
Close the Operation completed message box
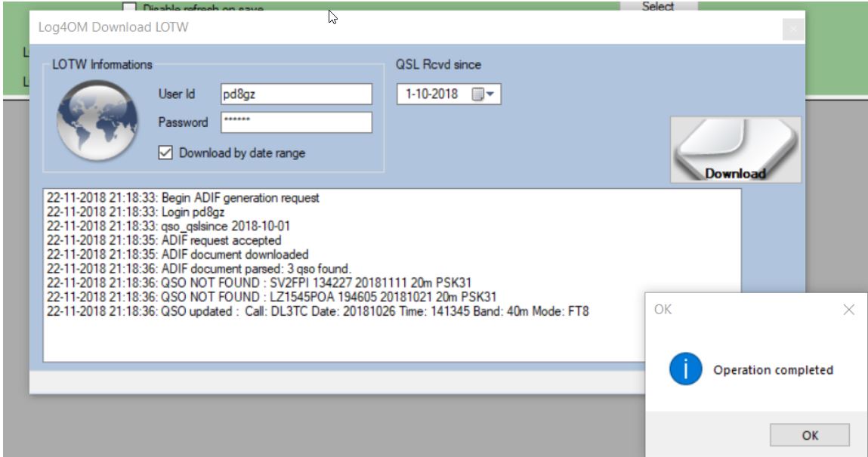[x=848, y=309]
